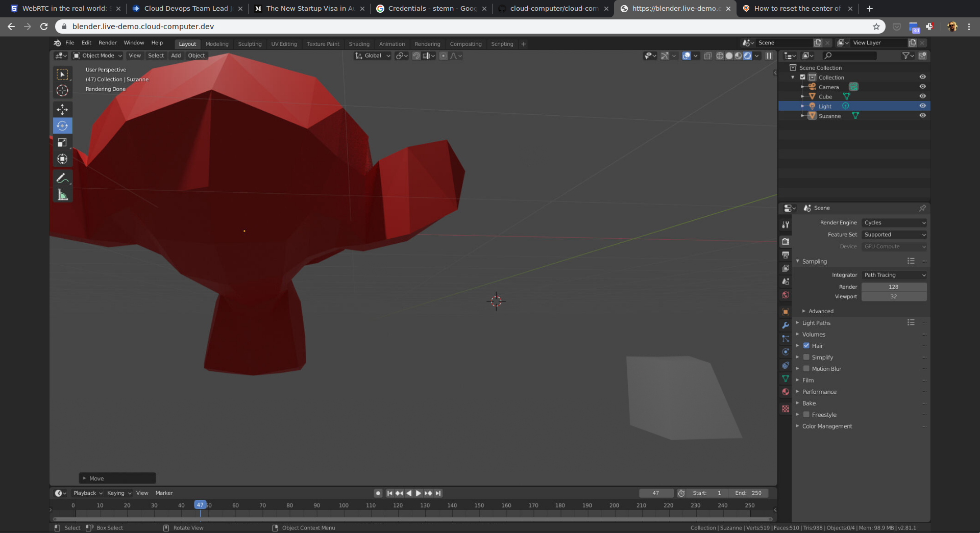Select the Cube object in outliner
Screen dimensions: 980x533
point(825,97)
